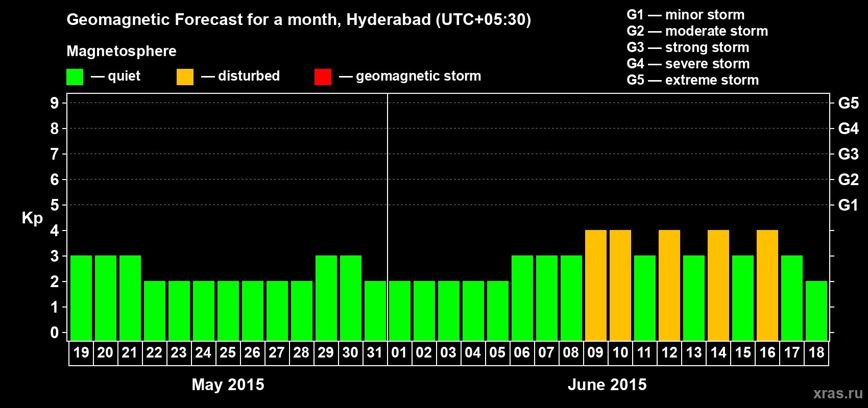Click the red geomagnetic storm legend swatch
This screenshot has height=408, width=868.
pyautogui.click(x=323, y=77)
